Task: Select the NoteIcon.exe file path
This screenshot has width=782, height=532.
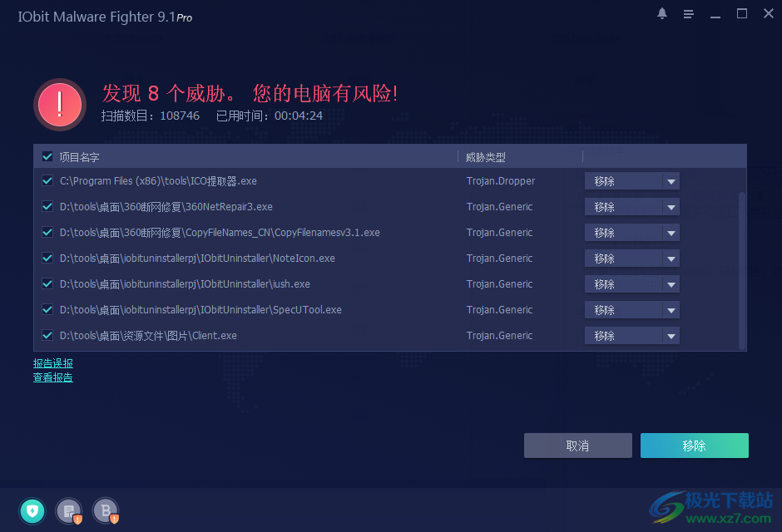Action: coord(197,259)
